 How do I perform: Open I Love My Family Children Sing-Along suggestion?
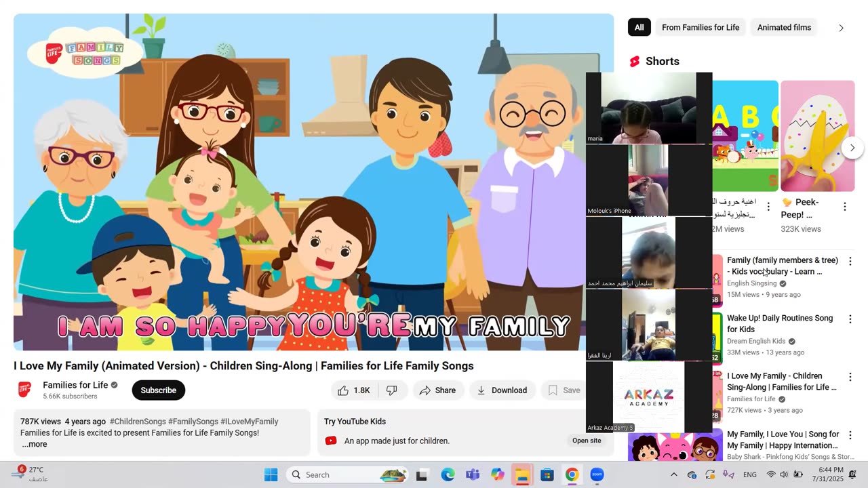tap(782, 382)
